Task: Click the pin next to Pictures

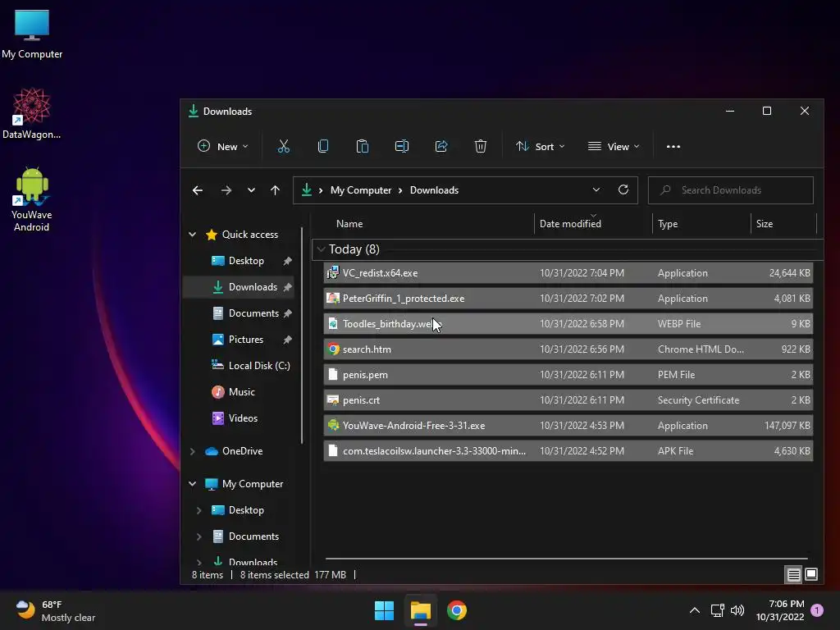Action: [288, 340]
